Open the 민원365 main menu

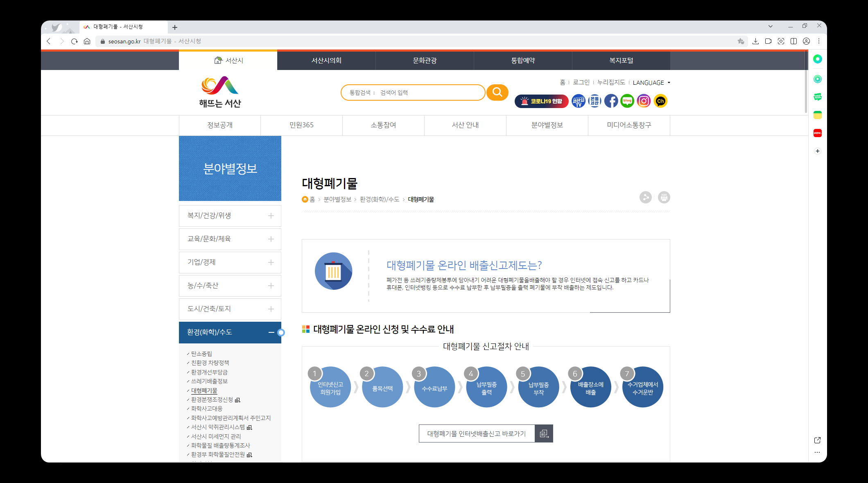pyautogui.click(x=301, y=125)
